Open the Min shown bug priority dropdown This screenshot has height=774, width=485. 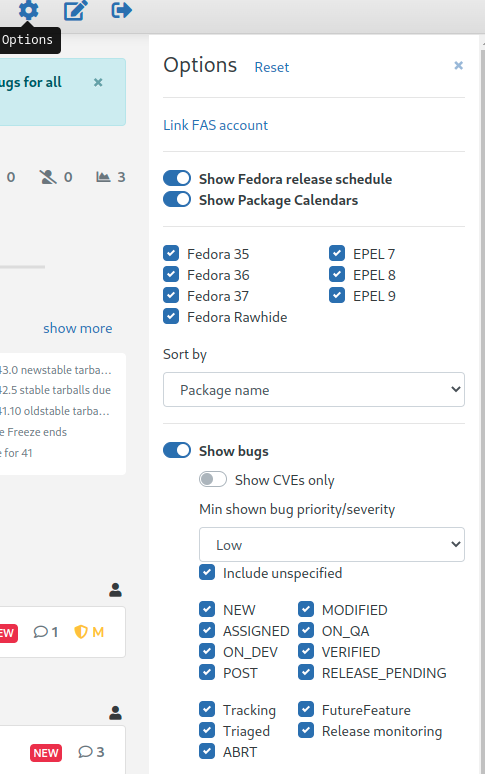[332, 544]
